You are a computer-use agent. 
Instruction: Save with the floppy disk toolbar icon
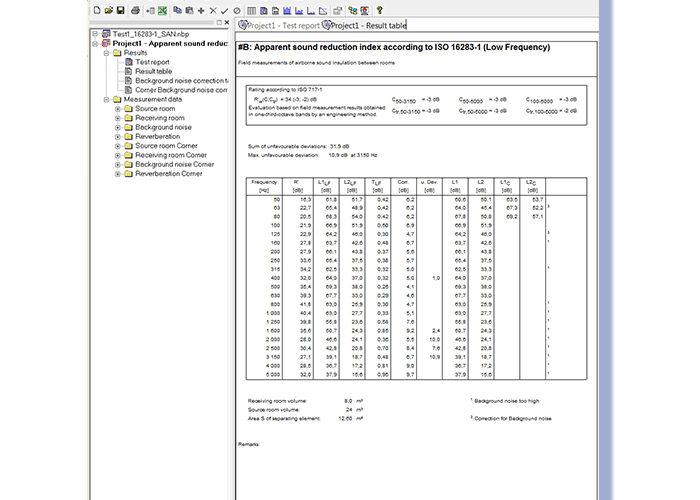121,10
